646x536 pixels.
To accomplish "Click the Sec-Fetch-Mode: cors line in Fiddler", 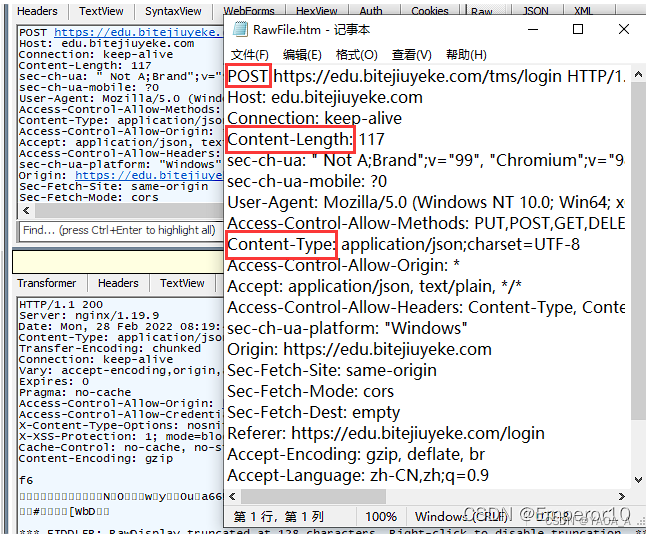I will [89, 198].
